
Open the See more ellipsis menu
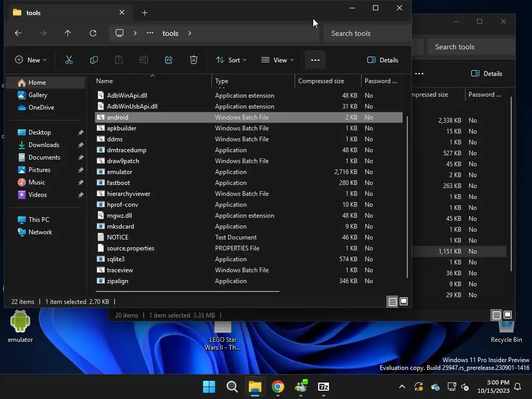coord(315,60)
